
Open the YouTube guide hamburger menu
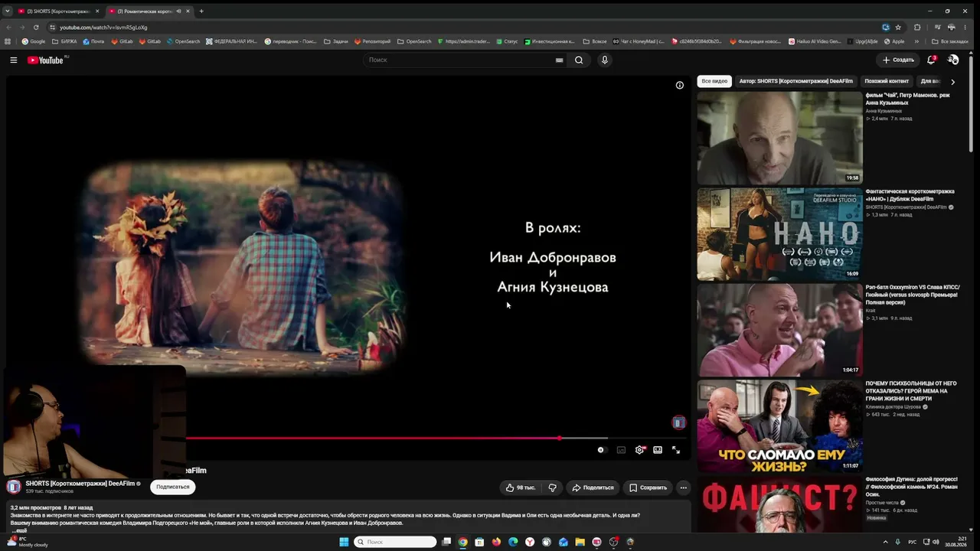point(13,60)
